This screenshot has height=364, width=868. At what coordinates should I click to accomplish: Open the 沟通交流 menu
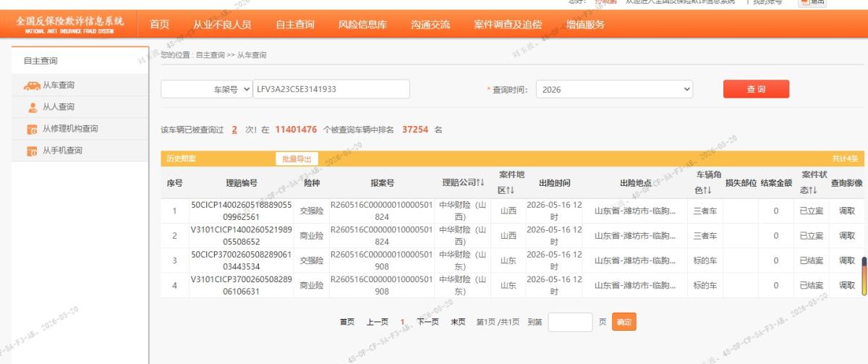[x=430, y=25]
